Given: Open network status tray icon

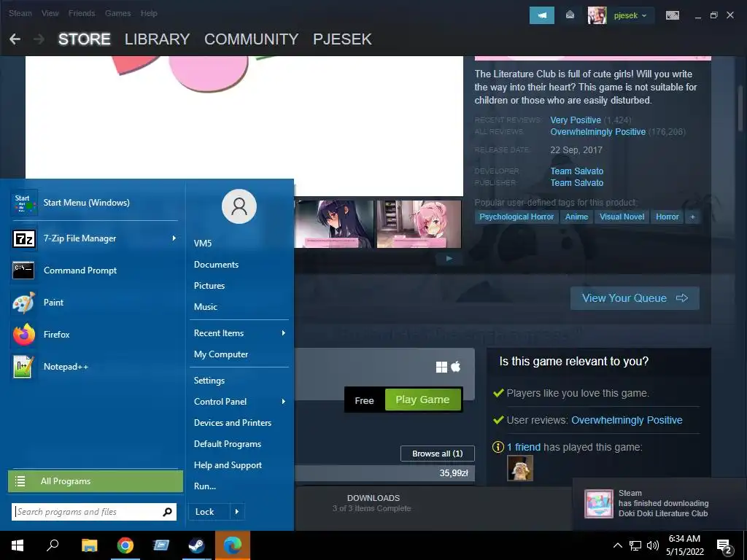Looking at the screenshot, I should pyautogui.click(x=635, y=545).
